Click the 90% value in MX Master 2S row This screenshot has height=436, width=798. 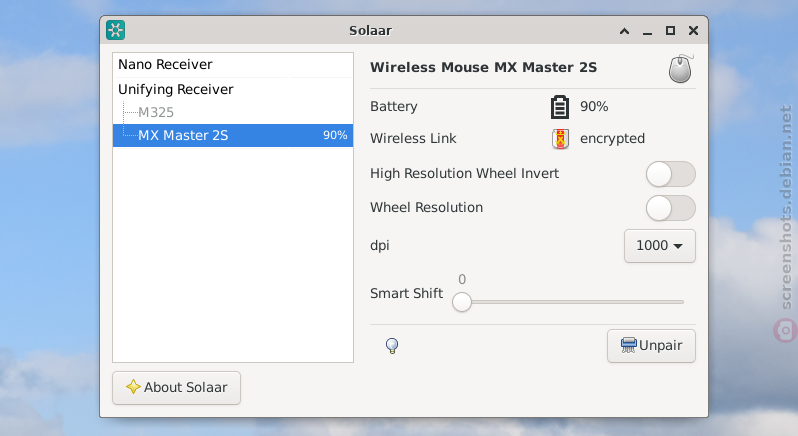tap(335, 135)
